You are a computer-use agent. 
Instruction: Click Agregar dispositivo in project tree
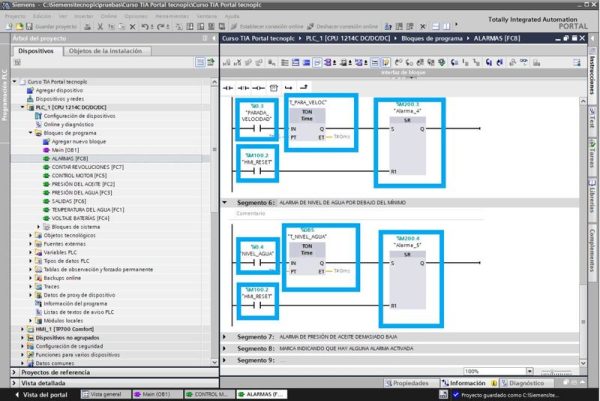click(59, 90)
